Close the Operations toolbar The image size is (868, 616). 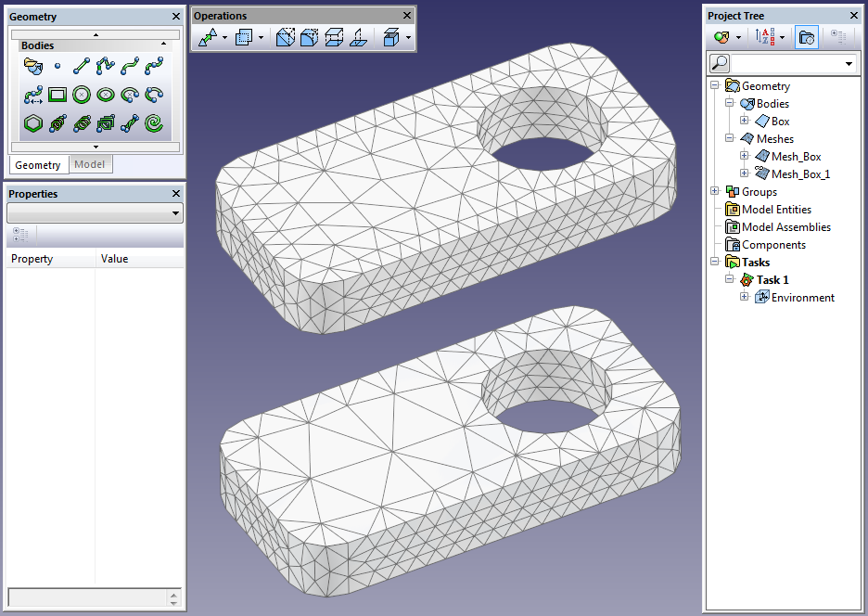click(x=406, y=16)
